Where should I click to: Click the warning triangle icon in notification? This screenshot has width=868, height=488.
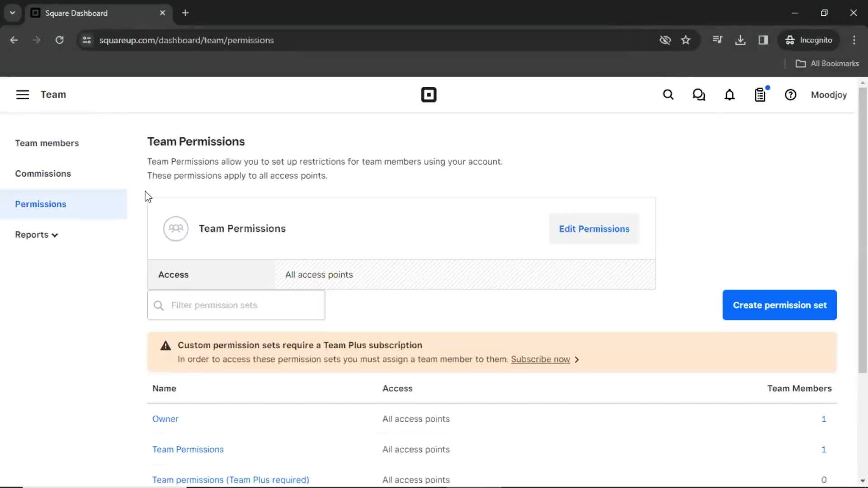coord(165,346)
